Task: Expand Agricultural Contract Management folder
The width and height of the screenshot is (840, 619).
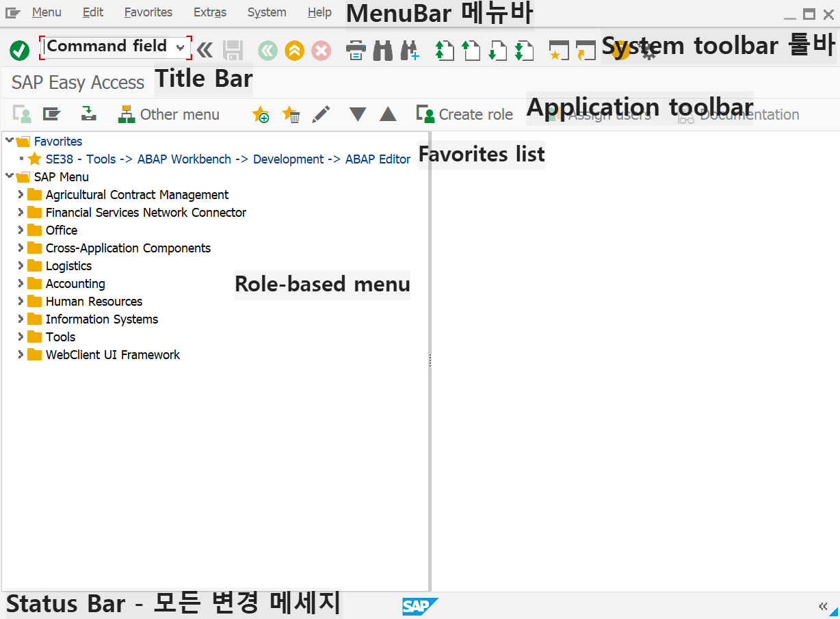Action: pos(21,194)
